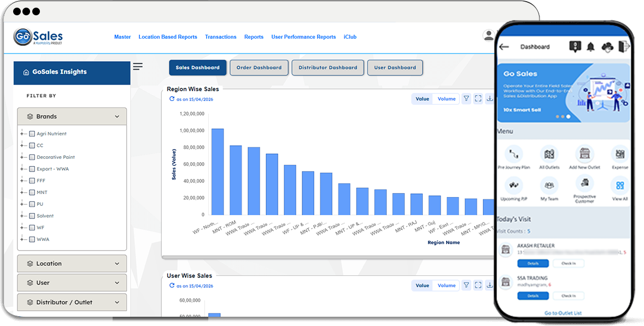Expand the Decorative Paint tree node

pos(22,157)
